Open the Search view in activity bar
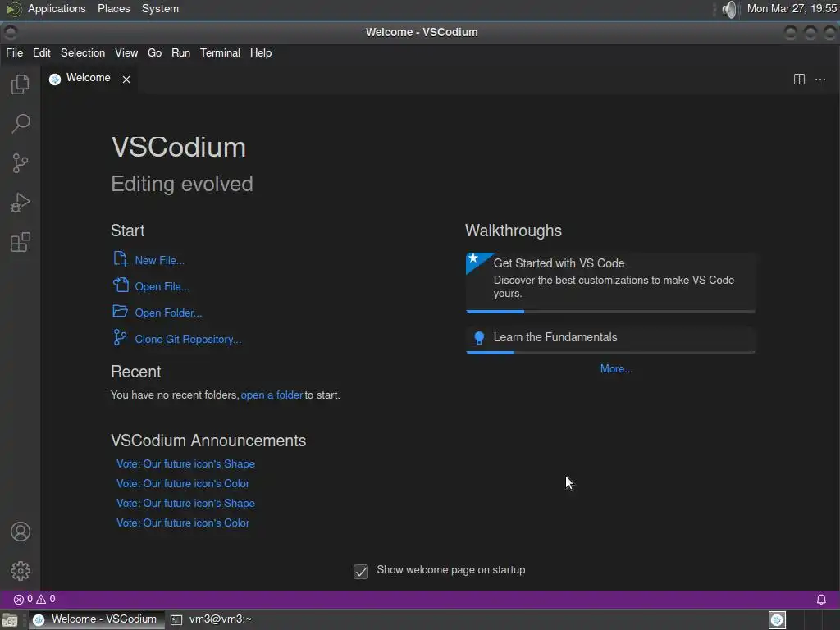840x630 pixels. tap(21, 124)
